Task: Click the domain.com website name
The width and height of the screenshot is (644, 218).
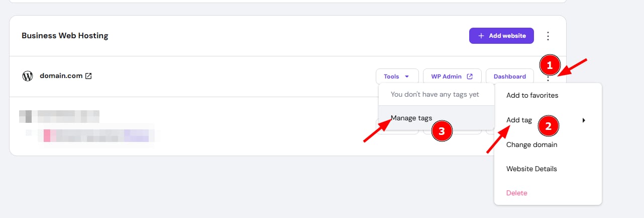Action: click(61, 77)
